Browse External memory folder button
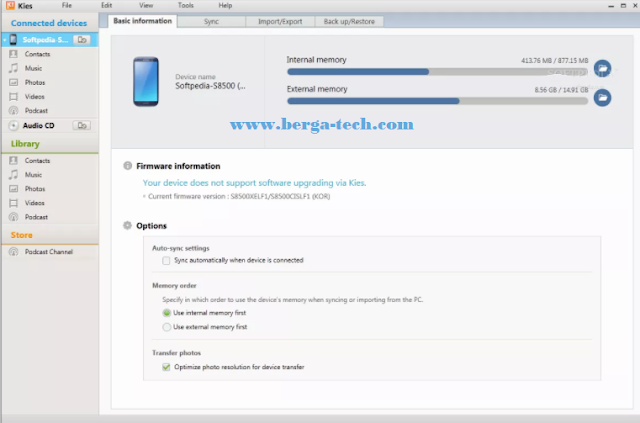The image size is (640, 423). 602,98
